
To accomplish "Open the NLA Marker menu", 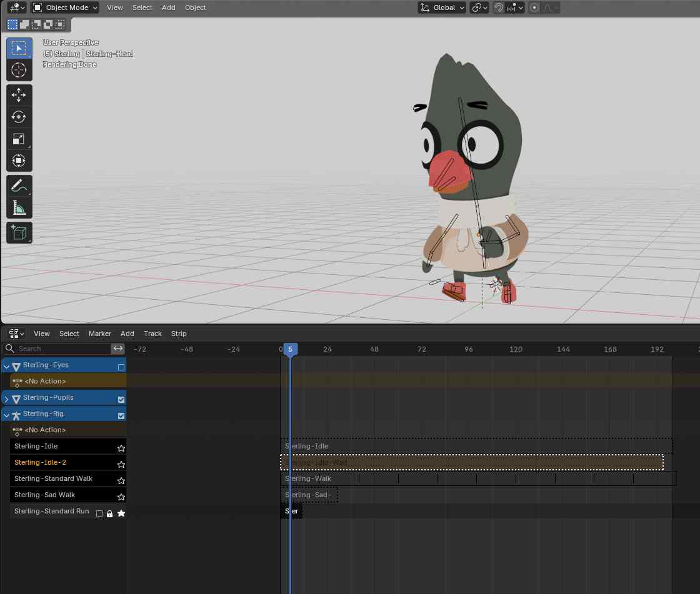I will [99, 334].
